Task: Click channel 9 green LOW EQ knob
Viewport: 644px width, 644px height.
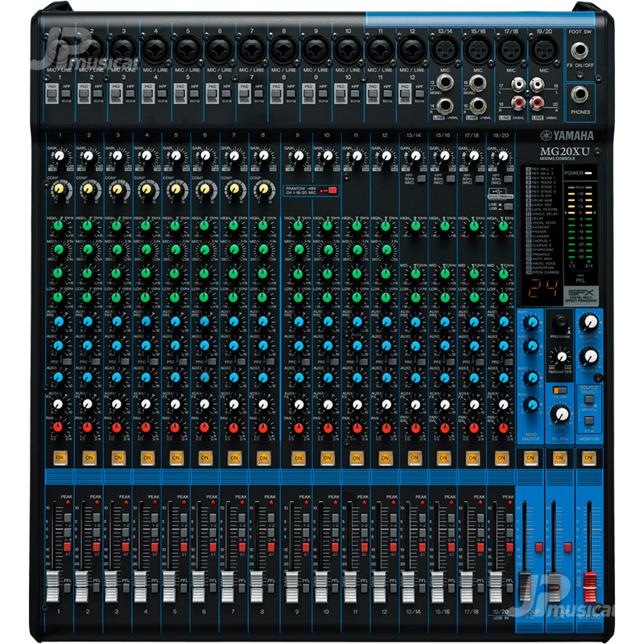Action: point(298,297)
